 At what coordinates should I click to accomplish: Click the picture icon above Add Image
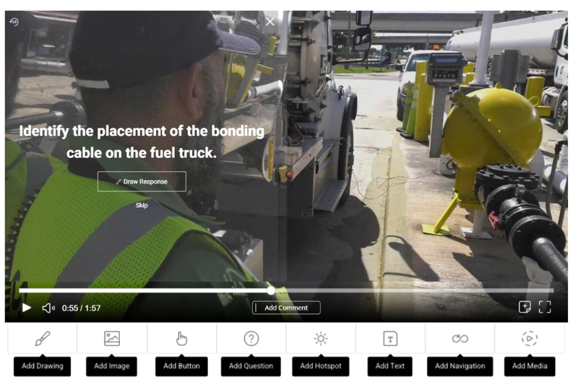pyautogui.click(x=112, y=339)
